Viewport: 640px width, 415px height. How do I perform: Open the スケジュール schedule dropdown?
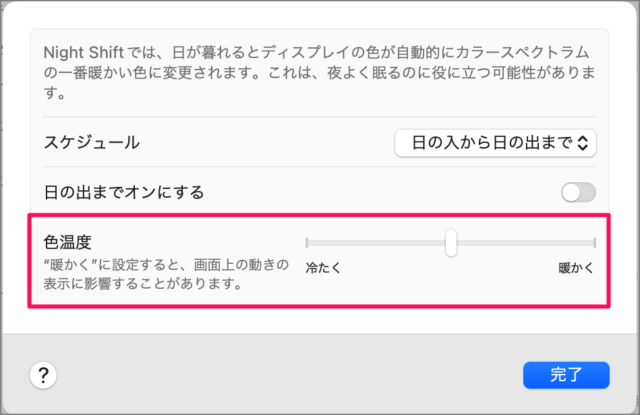click(x=495, y=143)
